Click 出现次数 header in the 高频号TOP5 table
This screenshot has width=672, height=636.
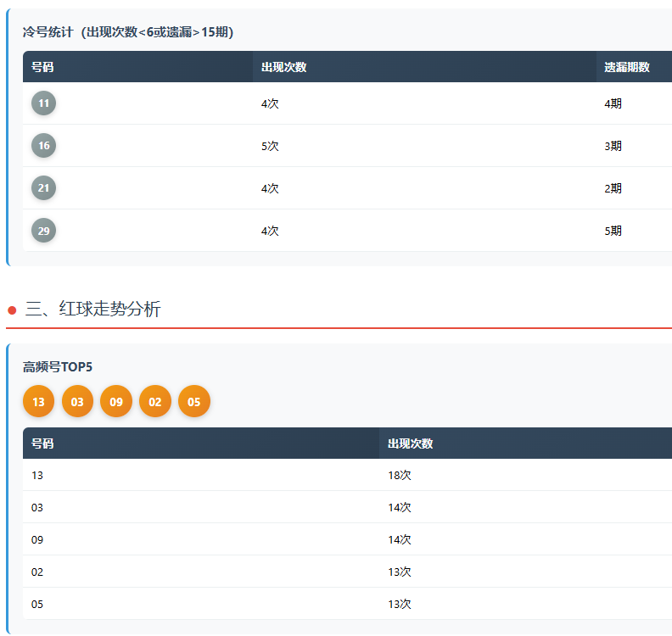point(410,444)
